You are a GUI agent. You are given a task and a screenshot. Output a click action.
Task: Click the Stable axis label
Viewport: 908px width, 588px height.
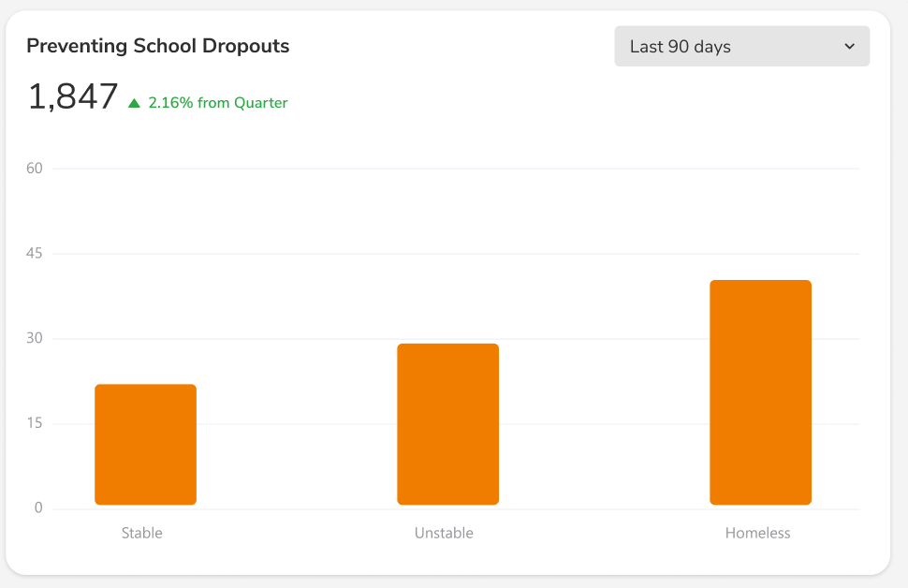click(142, 533)
